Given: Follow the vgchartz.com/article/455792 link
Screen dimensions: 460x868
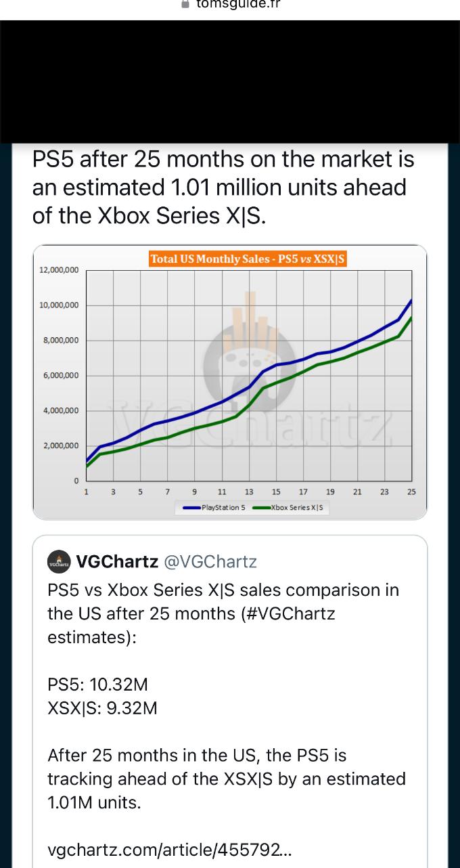Looking at the screenshot, I should (170, 850).
